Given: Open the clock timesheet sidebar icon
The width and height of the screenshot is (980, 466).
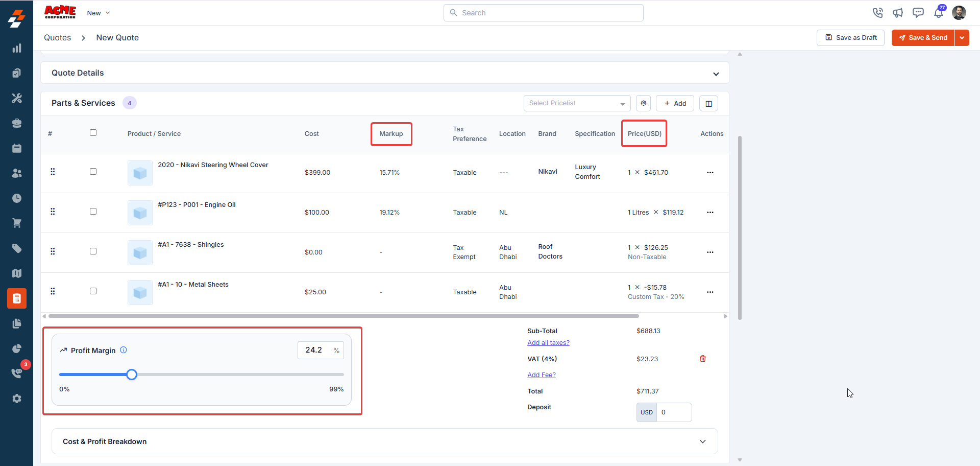Looking at the screenshot, I should click(x=17, y=198).
